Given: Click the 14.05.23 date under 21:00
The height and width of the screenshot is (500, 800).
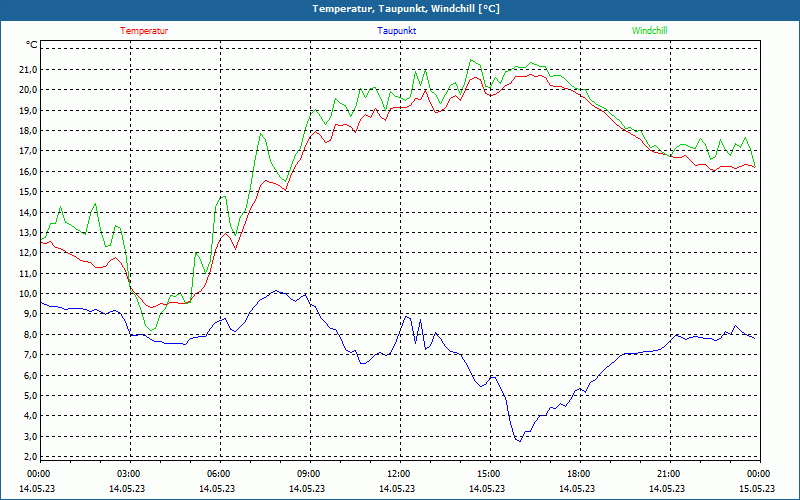Looking at the screenshot, I should point(667,488).
